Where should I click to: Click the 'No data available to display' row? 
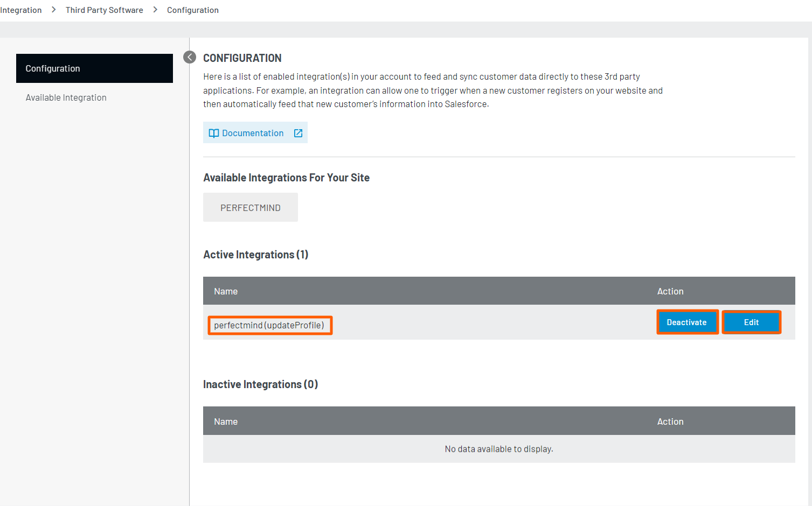(499, 449)
